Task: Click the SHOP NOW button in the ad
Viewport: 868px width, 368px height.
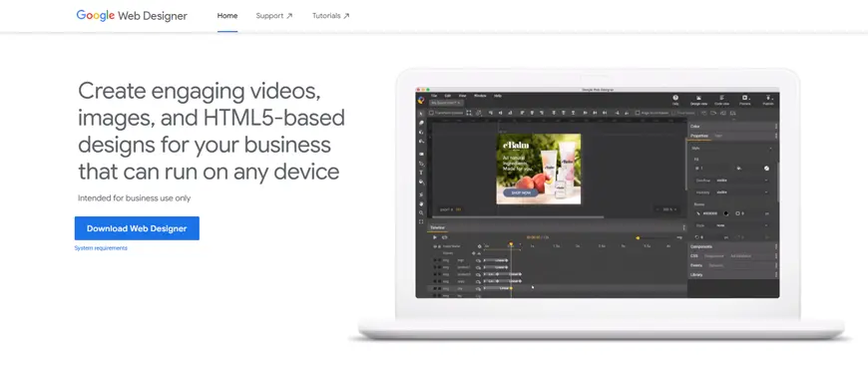Action: [x=521, y=193]
